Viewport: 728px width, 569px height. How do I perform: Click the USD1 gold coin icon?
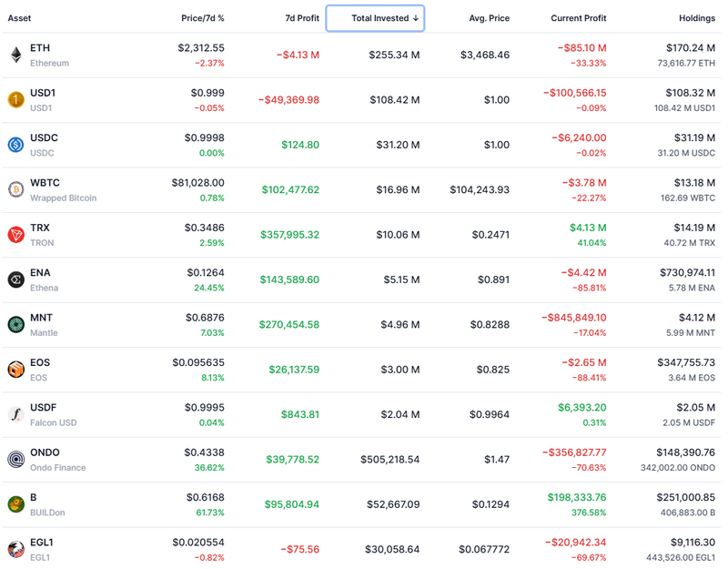[16, 100]
